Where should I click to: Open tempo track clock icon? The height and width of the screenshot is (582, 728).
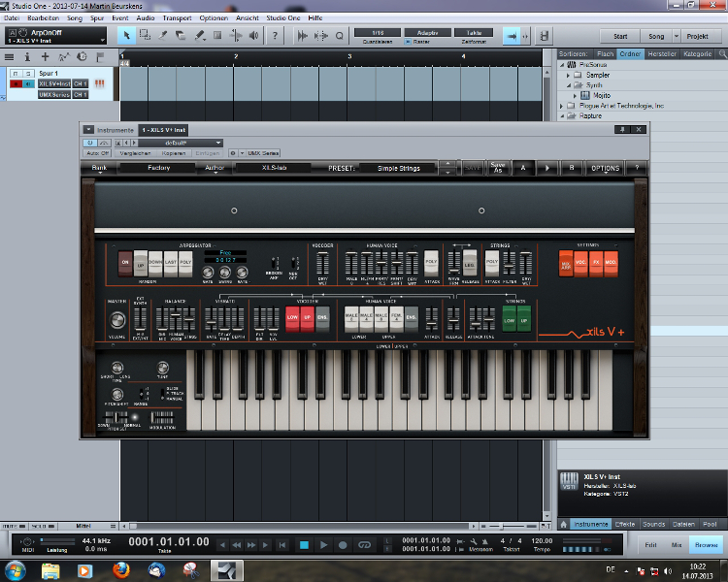pos(82,56)
